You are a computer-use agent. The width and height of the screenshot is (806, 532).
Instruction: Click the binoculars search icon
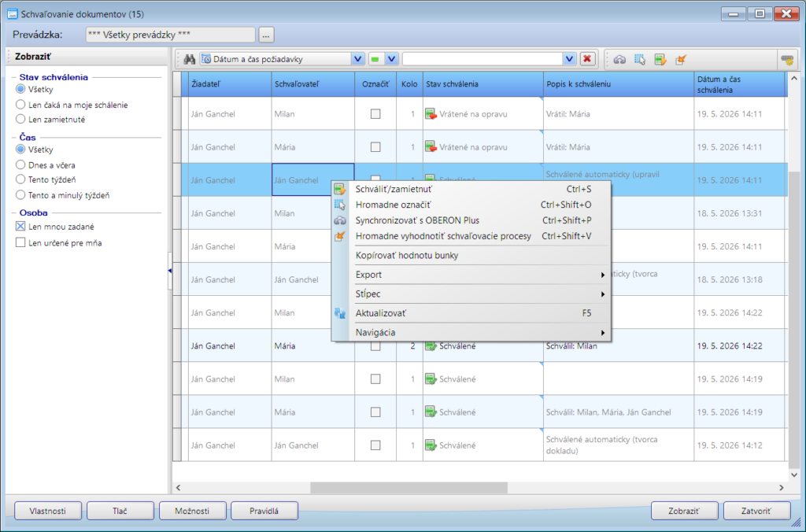click(x=189, y=59)
